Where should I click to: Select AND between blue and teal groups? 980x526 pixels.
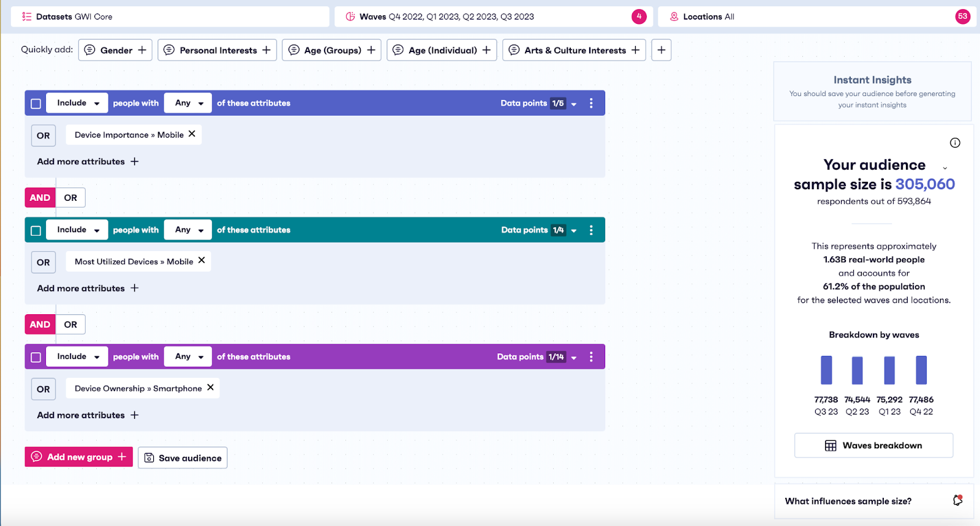40,198
